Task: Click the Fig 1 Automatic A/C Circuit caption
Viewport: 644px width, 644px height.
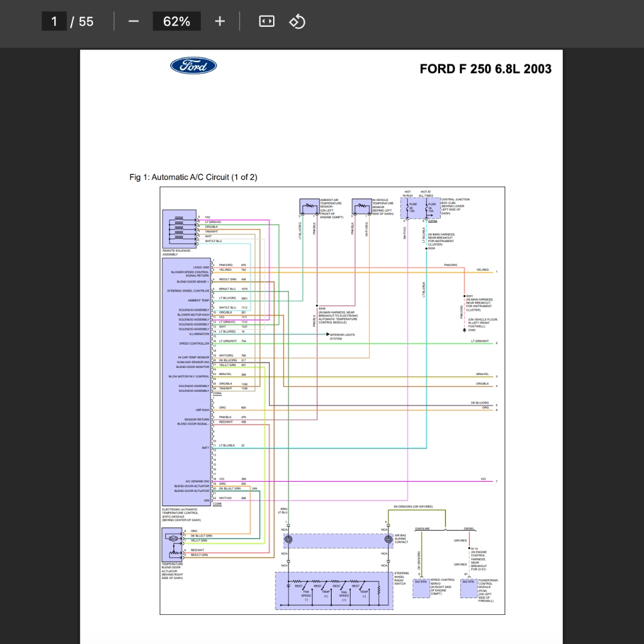Action: coord(193,177)
